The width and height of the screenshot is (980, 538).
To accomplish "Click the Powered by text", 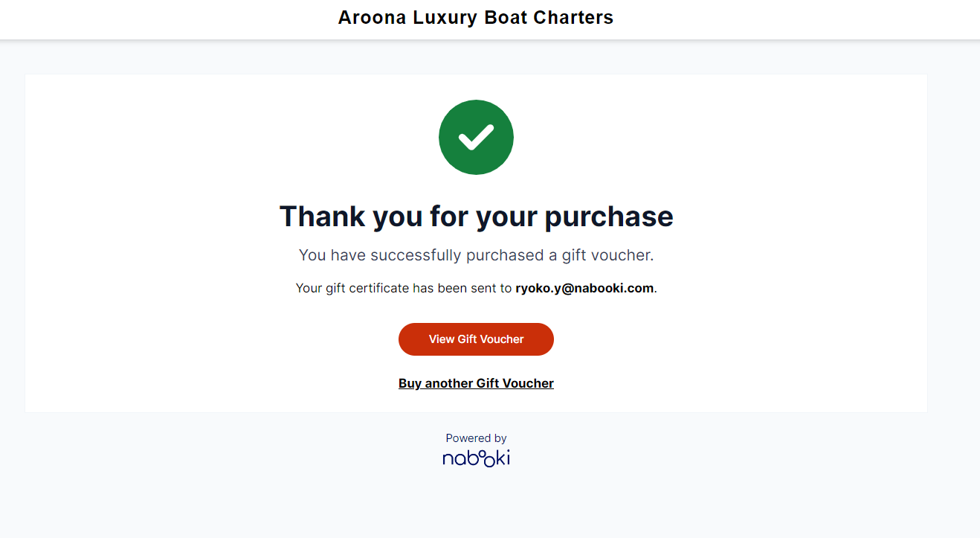I will 476,438.
